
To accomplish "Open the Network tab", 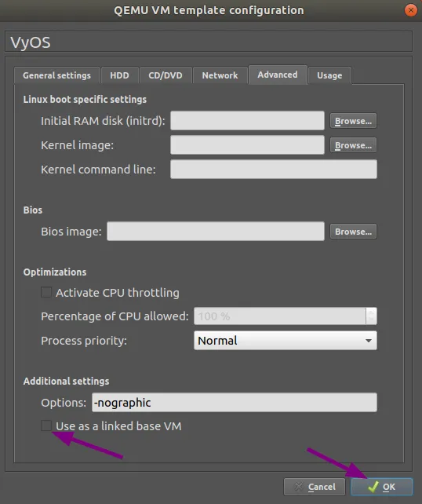I will (x=220, y=75).
